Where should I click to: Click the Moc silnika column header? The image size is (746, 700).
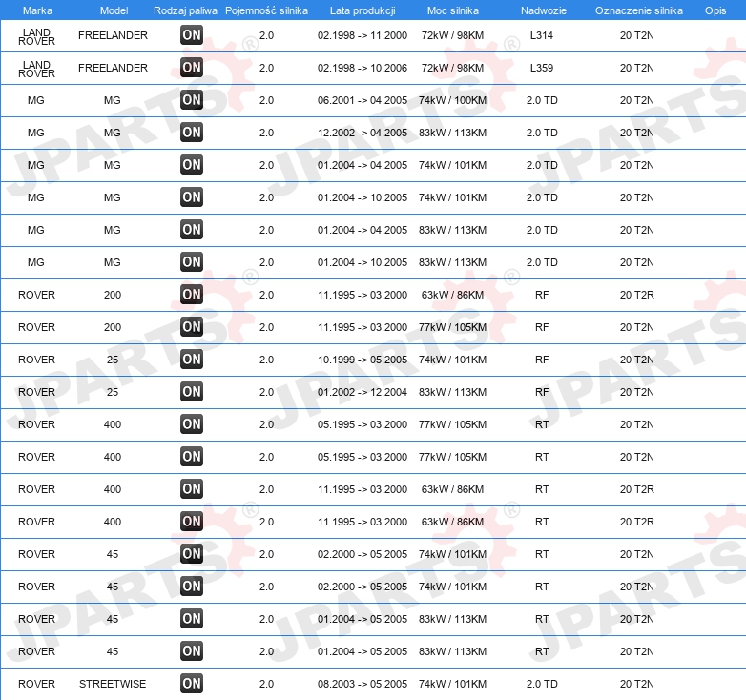pos(453,10)
